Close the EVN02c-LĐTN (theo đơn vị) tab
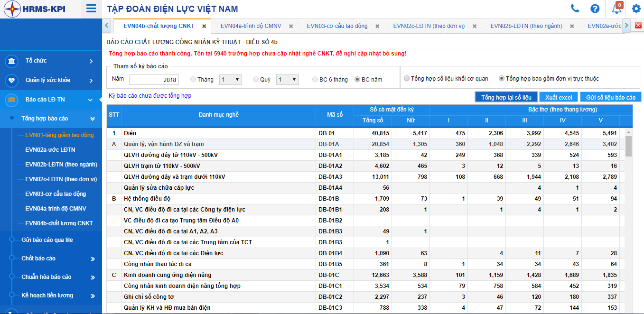 pyautogui.click(x=475, y=26)
